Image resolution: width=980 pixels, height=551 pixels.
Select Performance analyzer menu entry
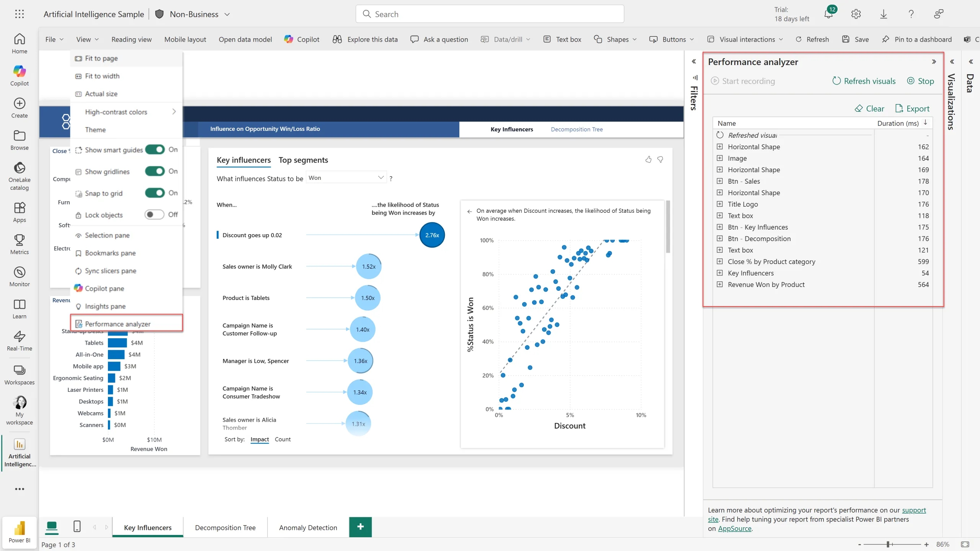tap(118, 324)
